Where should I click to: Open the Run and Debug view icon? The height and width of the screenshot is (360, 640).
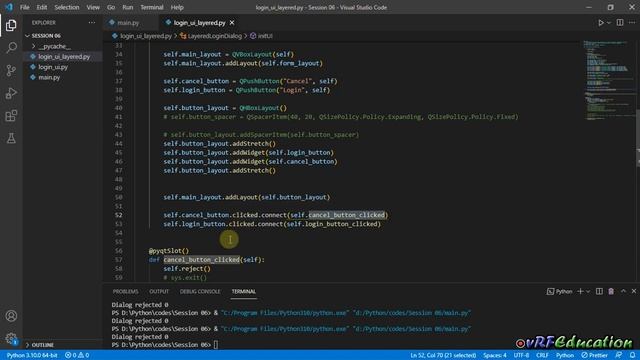coord(11,93)
